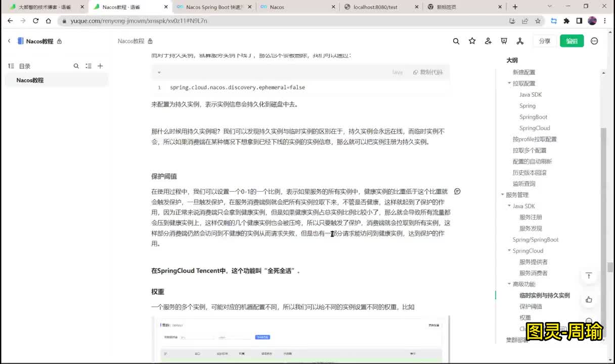Jump back to top of document

click(x=589, y=276)
